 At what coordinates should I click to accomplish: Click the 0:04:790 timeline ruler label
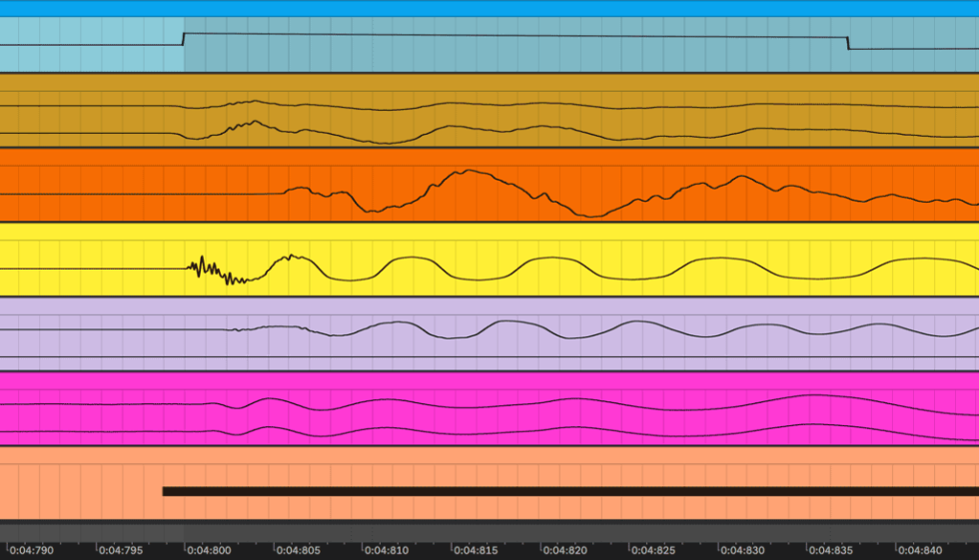coord(33,550)
